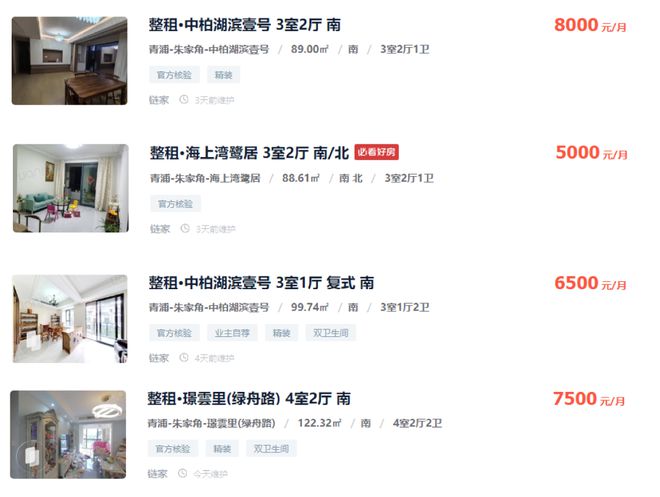Open the 中柏湖滨壹号 3室1厅 复式 listing title
660x497 pixels.
click(261, 283)
